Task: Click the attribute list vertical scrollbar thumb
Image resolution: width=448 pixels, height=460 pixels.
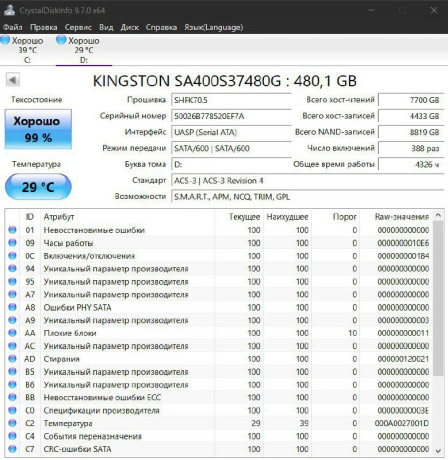Action: tap(438, 298)
